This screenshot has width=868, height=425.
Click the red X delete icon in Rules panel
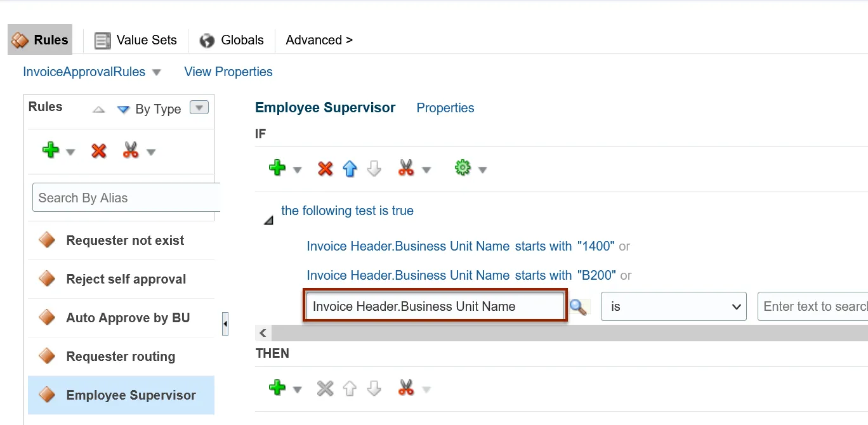coord(99,151)
